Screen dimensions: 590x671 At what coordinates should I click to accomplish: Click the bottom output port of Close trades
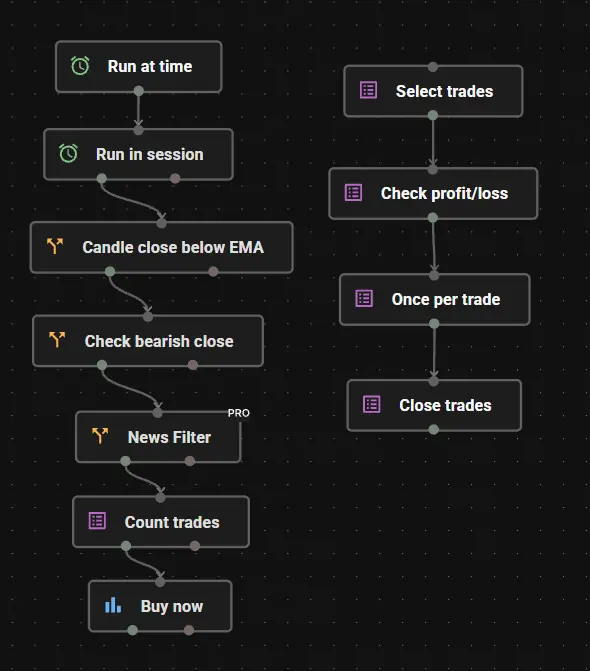pos(433,429)
